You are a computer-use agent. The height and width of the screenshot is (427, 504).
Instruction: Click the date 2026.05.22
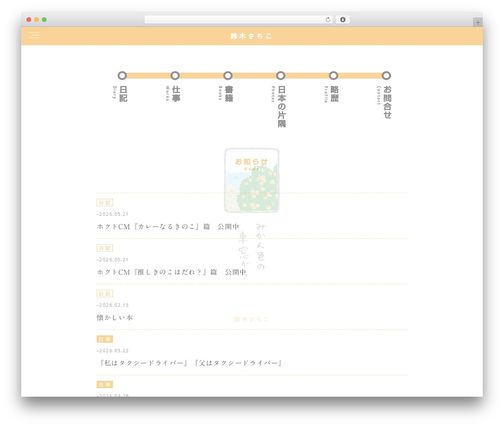pos(113,351)
